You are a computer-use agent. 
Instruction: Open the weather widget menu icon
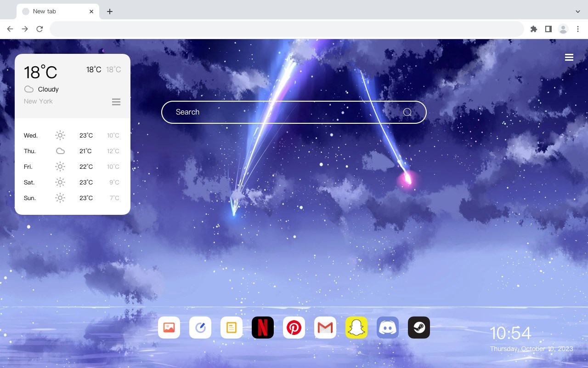point(116,102)
